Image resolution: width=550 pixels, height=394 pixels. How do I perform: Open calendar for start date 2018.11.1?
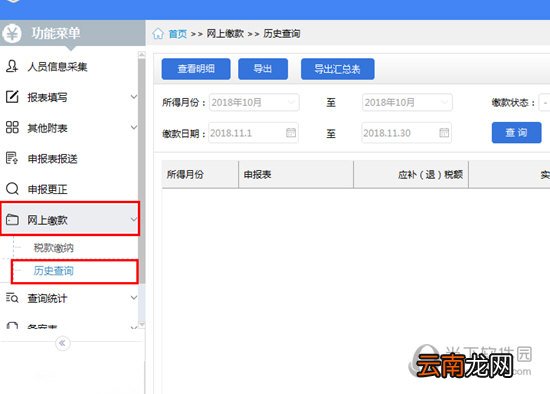click(291, 133)
